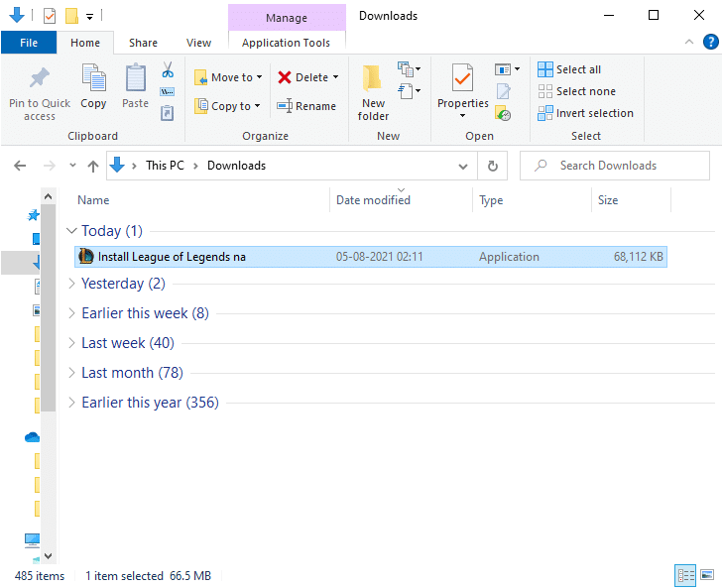Click the Rename button in Organize group
This screenshot has width=723, height=588.
pos(306,106)
